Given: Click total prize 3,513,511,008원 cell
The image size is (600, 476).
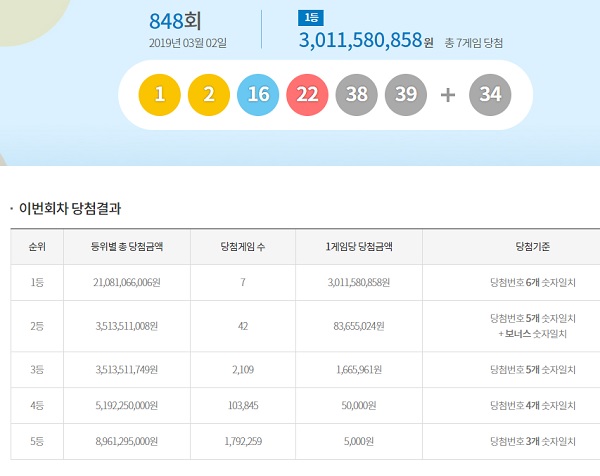Looking at the screenshot, I should coord(127,326).
